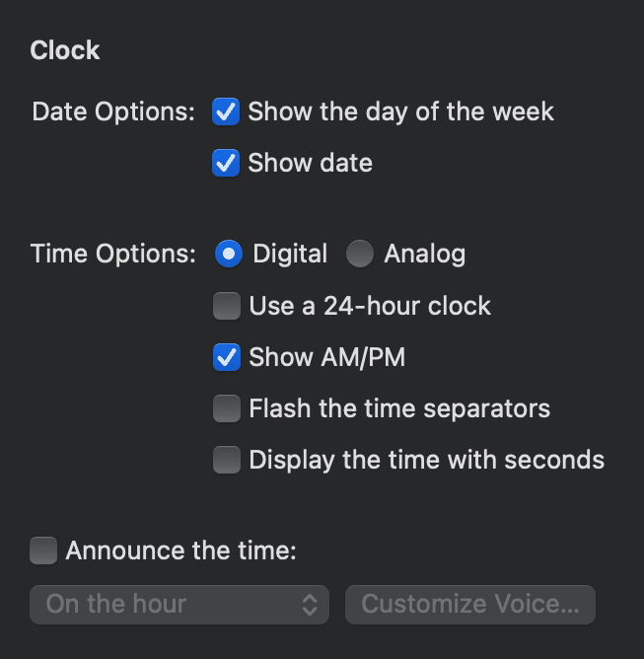Enable the Use a 24-hour clock checkbox
The height and width of the screenshot is (659, 644).
pos(227,306)
